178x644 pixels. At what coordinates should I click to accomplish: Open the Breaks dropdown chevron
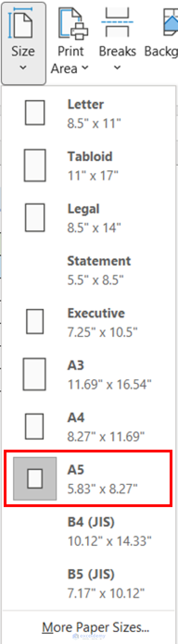[117, 67]
